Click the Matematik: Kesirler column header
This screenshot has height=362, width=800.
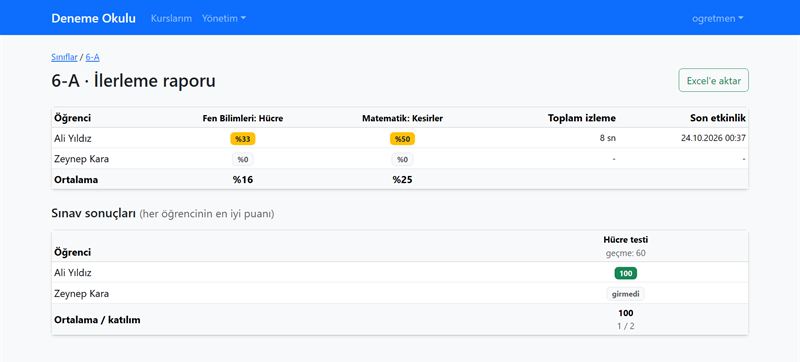pos(403,118)
